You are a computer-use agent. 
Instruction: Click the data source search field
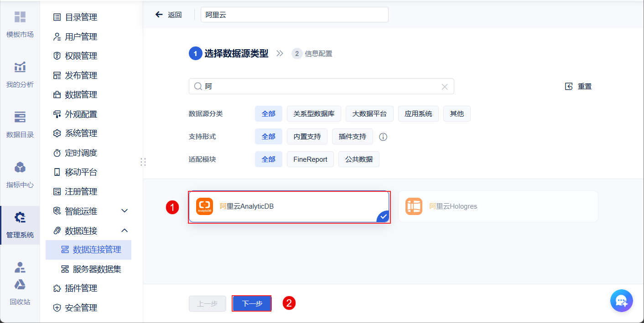[x=322, y=87]
